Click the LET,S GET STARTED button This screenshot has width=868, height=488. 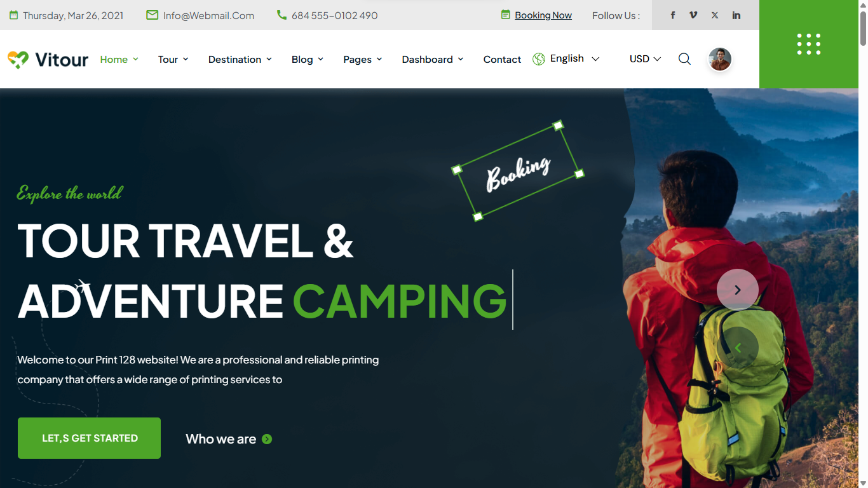pyautogui.click(x=89, y=438)
